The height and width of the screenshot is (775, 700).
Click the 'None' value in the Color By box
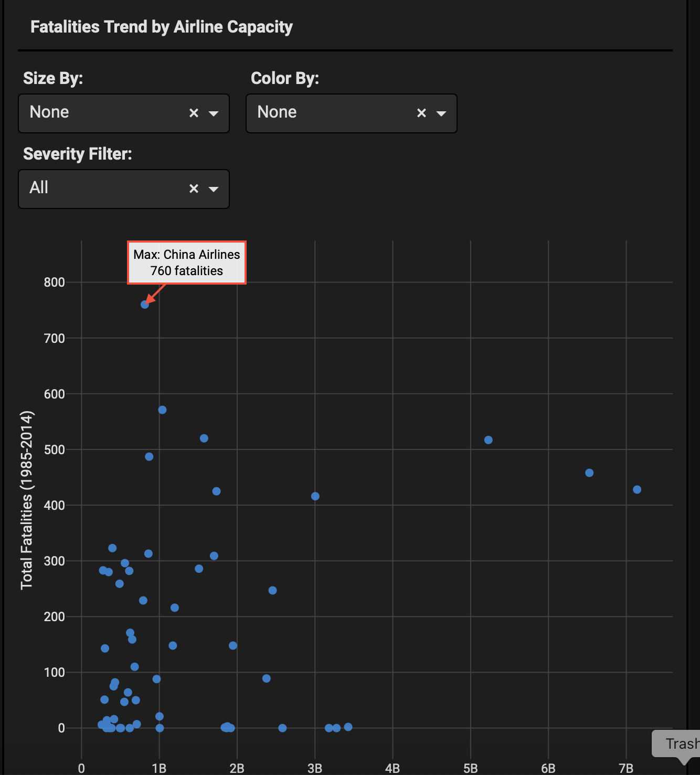point(277,112)
